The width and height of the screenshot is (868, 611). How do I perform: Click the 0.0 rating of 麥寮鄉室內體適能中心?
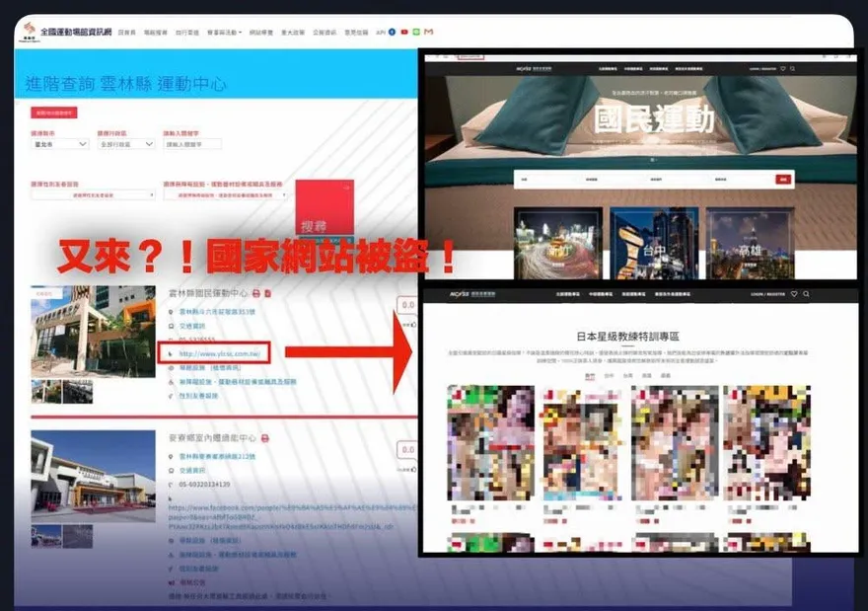coord(408,450)
